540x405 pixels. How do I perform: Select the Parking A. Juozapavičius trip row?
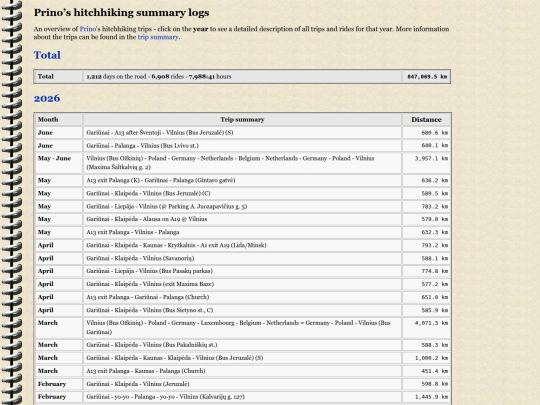click(x=242, y=207)
